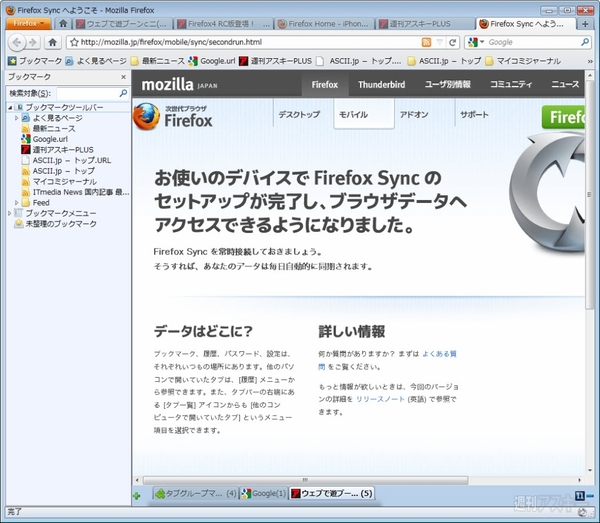This screenshot has width=600, height=523.
Task: Collapse the ブックマークツールバー tree node
Action: point(10,108)
